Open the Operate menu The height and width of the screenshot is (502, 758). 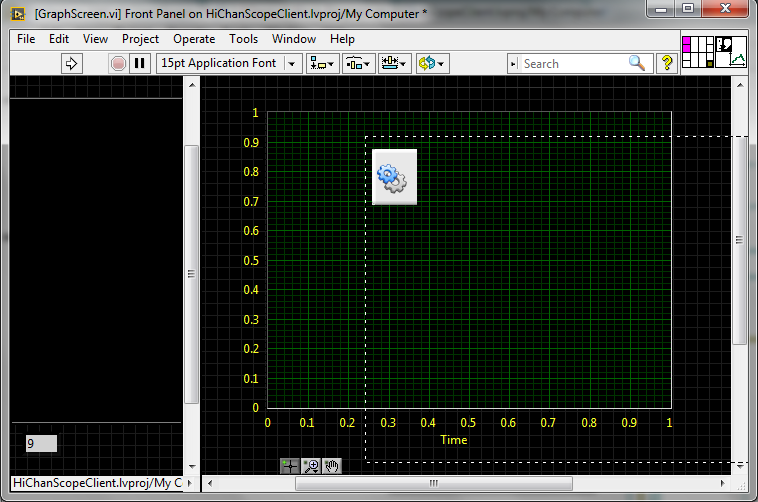tap(194, 39)
